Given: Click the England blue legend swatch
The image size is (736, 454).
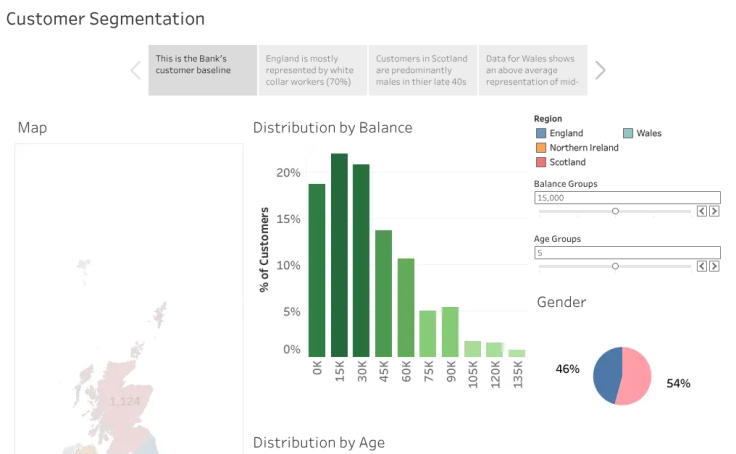Looking at the screenshot, I should coord(541,133).
